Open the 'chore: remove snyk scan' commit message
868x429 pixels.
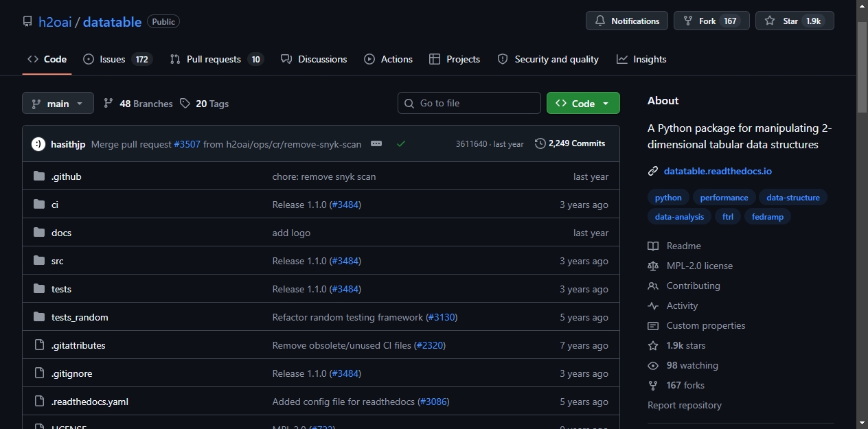pyautogui.click(x=324, y=176)
